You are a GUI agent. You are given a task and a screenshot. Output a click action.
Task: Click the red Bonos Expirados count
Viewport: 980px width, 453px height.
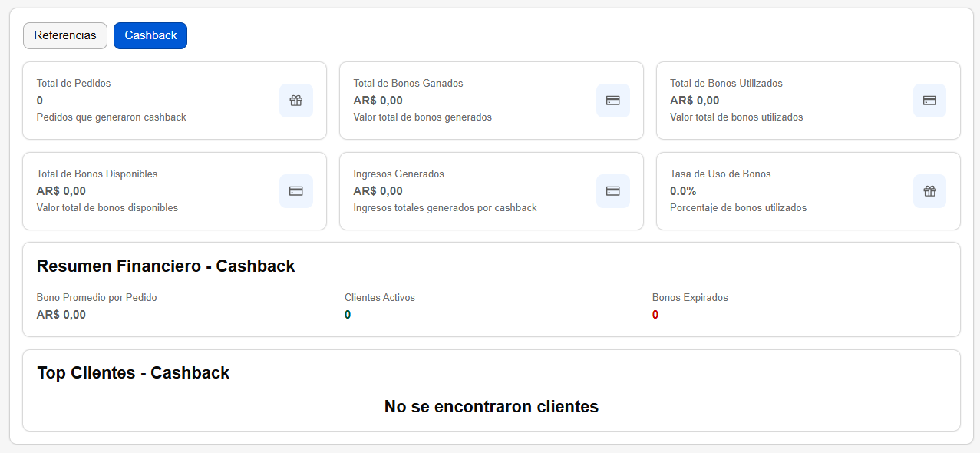[655, 315]
